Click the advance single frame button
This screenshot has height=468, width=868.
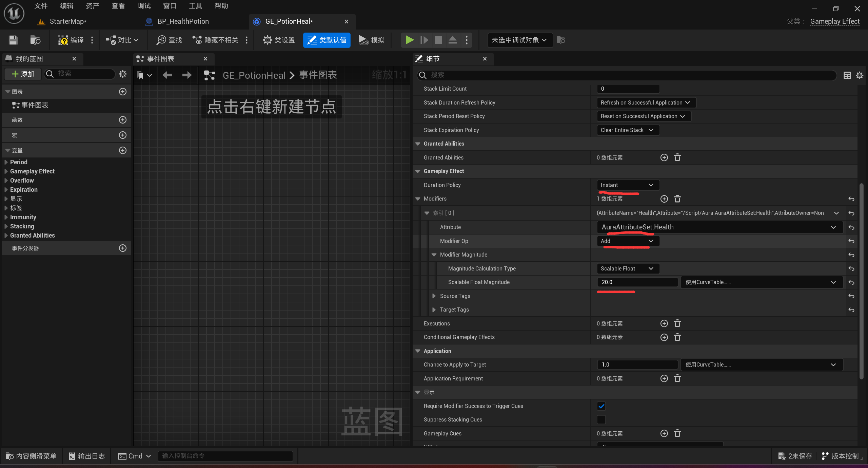[424, 40]
